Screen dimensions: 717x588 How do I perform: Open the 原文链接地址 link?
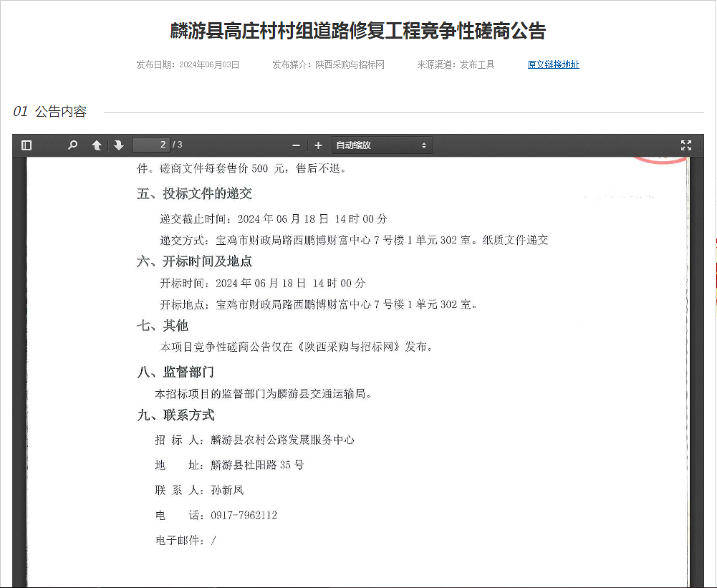point(553,65)
